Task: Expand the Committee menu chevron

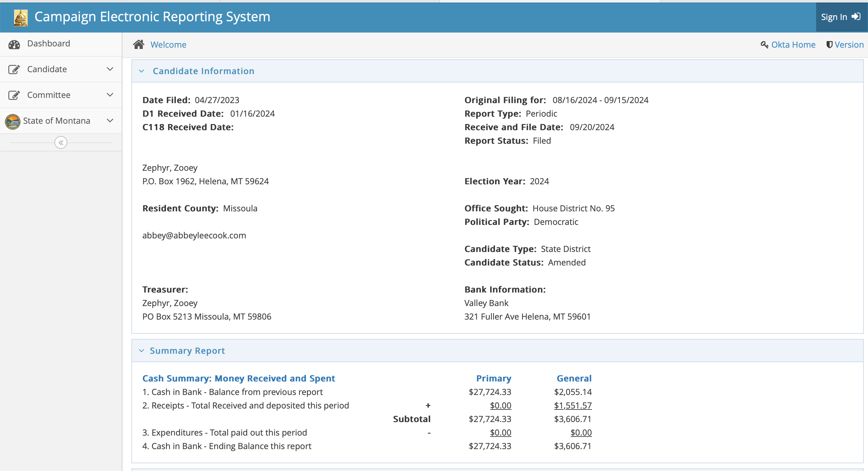Action: click(x=110, y=95)
